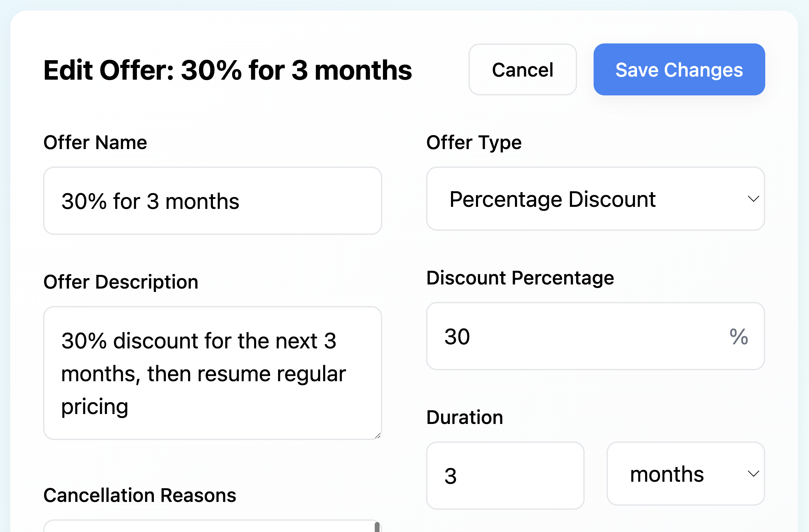Click the textarea resize handle
Screen dimensions: 809x532
pos(378,436)
